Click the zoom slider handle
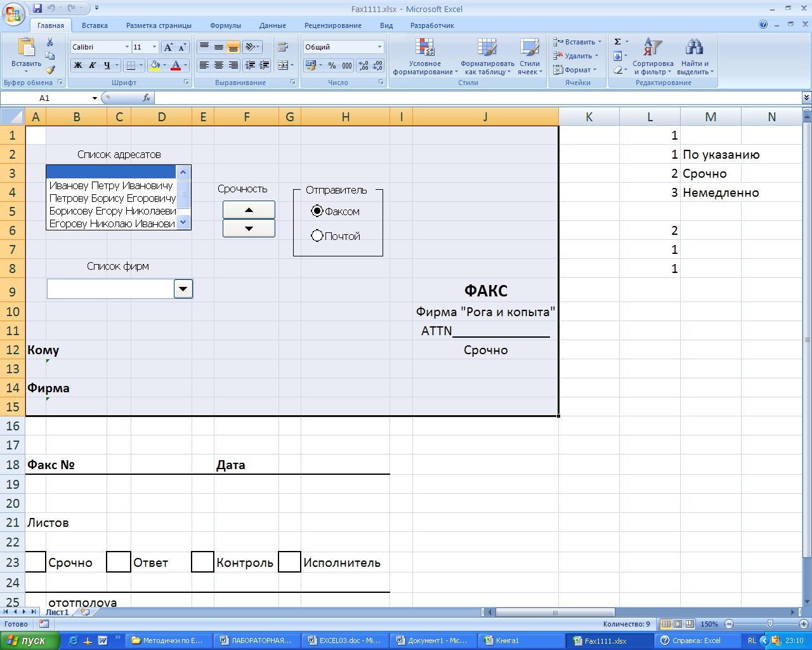This screenshot has height=650, width=812. coord(770,624)
